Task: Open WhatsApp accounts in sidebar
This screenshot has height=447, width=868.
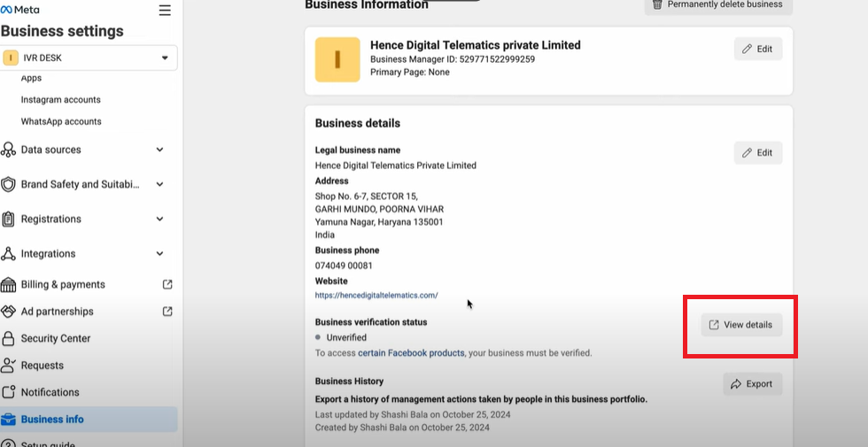Action: (61, 121)
